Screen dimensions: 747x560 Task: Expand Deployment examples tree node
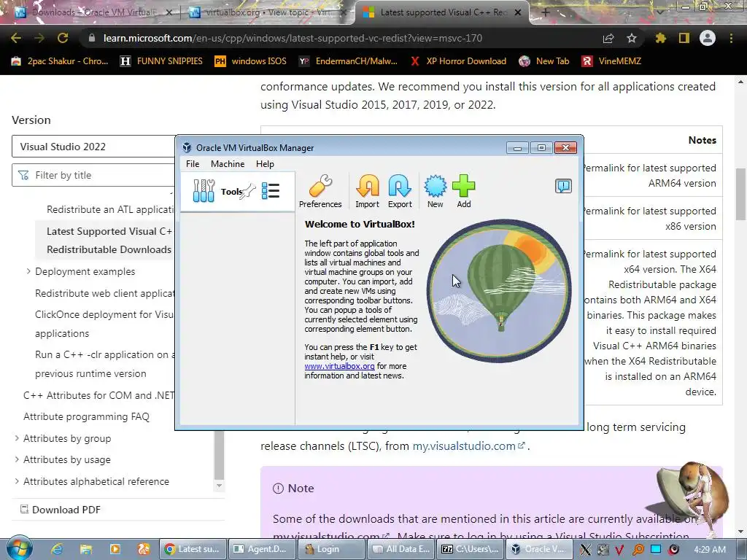pyautogui.click(x=28, y=271)
